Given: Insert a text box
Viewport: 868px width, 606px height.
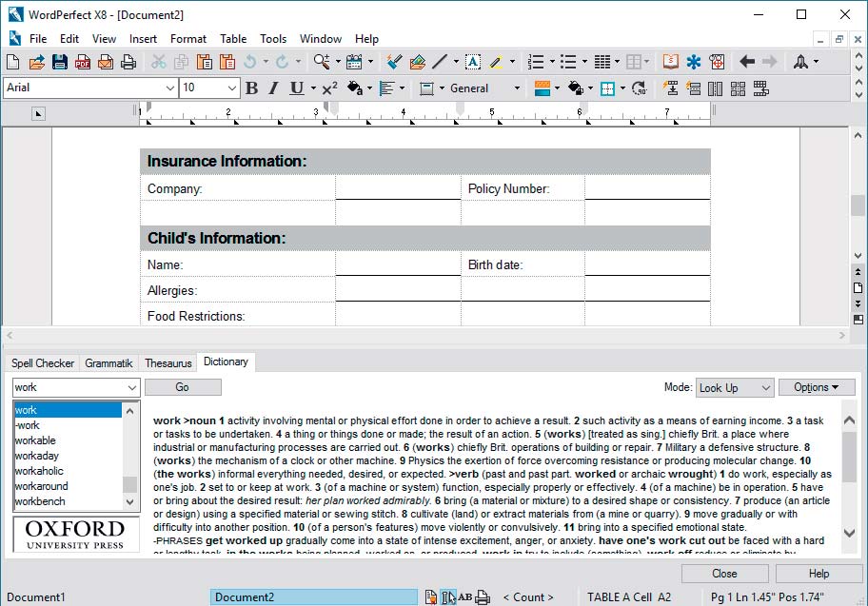Looking at the screenshot, I should click(473, 62).
